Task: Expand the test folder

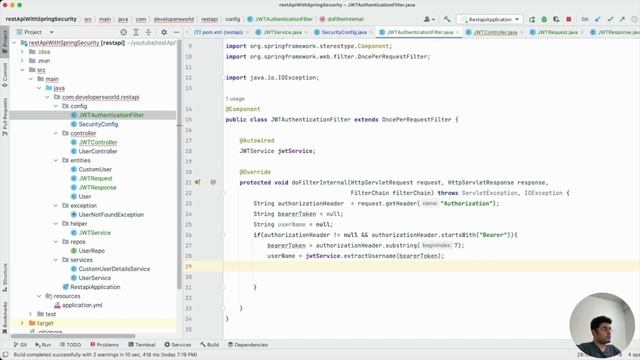Action: [31, 314]
